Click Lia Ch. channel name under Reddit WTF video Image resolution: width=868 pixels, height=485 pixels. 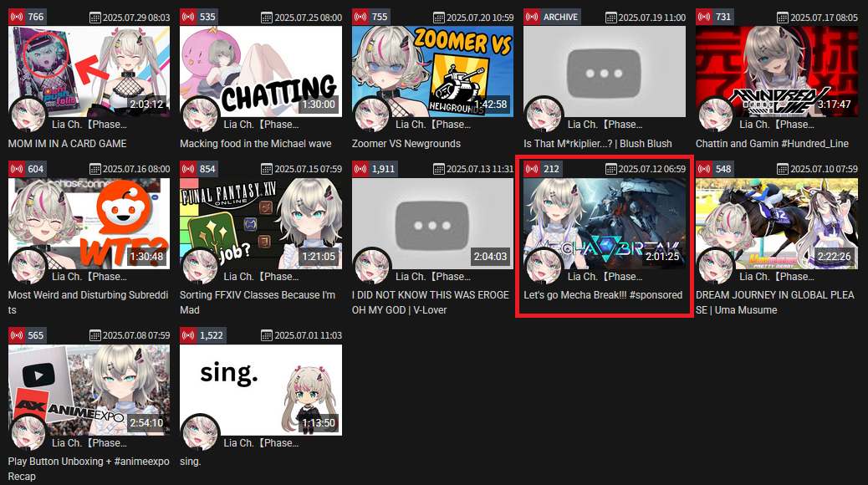coord(89,276)
